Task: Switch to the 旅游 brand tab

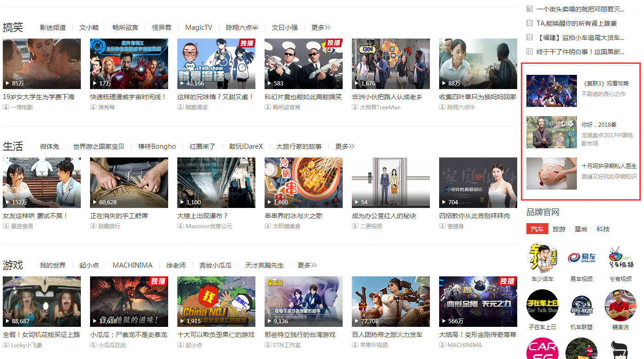Action: pyautogui.click(x=559, y=229)
